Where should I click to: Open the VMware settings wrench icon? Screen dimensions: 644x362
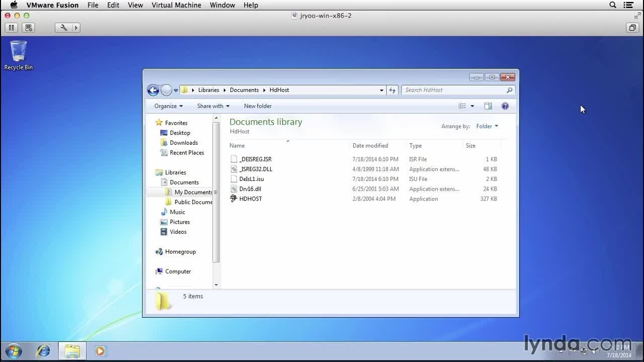coord(64,28)
